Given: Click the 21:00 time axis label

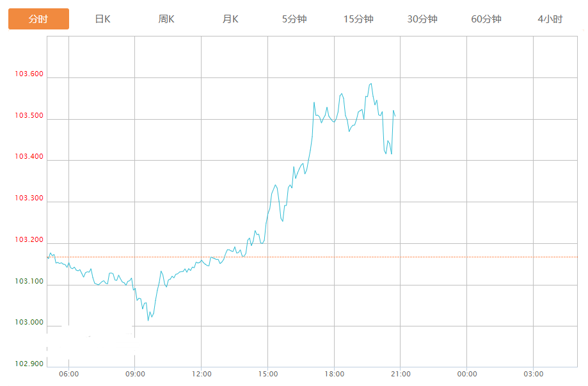Looking at the screenshot, I should [401, 374].
